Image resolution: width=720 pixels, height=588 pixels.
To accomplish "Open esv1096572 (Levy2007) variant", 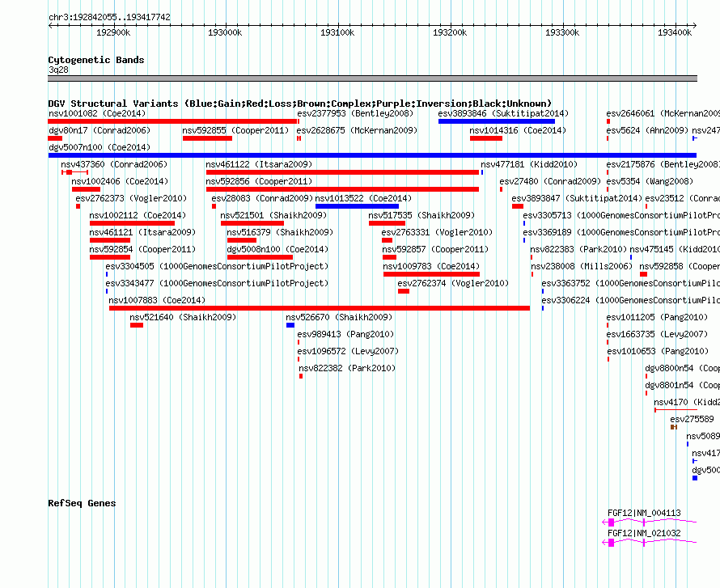I will click(x=348, y=351).
